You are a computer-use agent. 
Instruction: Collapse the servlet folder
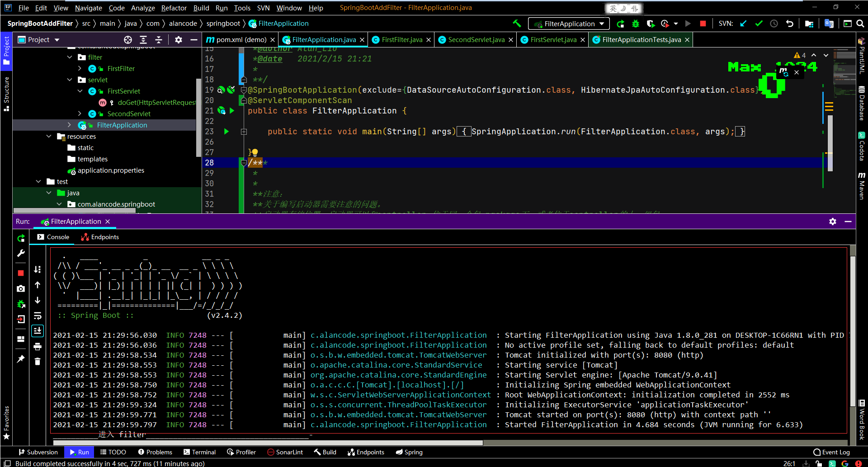[69, 80]
